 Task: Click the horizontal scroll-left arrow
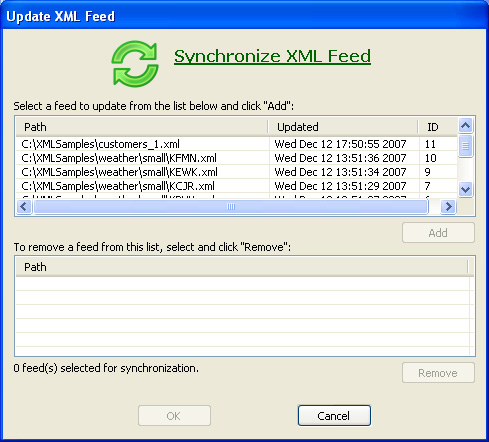[24, 207]
